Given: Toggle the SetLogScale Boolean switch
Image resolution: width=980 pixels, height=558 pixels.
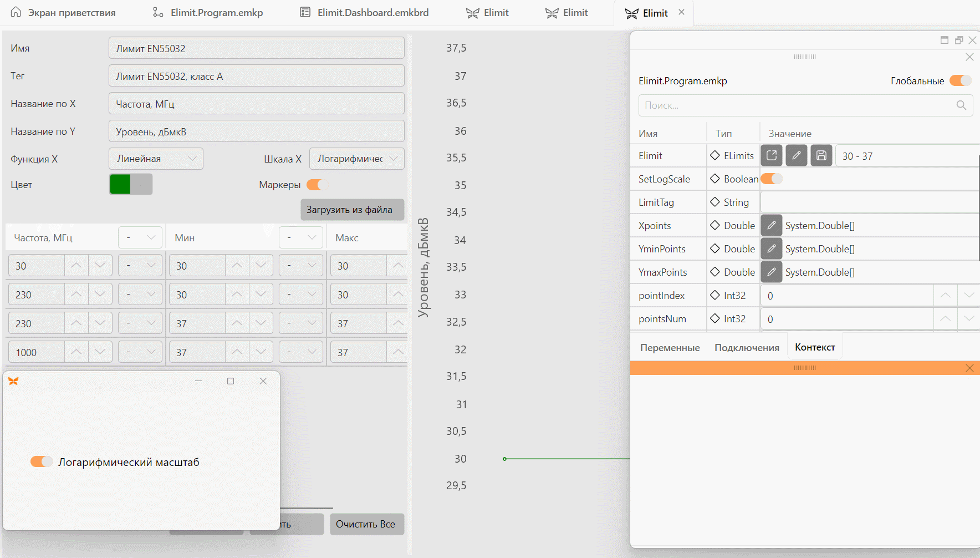Looking at the screenshot, I should (771, 179).
